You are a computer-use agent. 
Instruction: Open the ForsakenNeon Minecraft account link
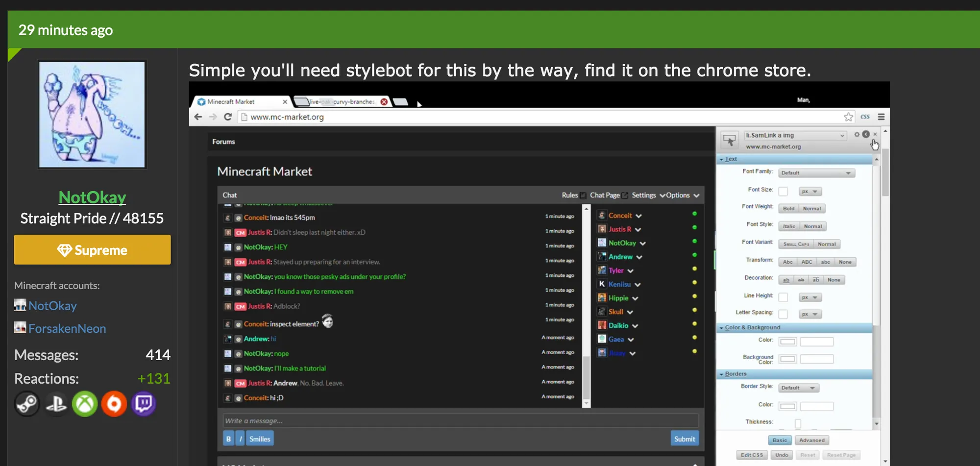(67, 328)
